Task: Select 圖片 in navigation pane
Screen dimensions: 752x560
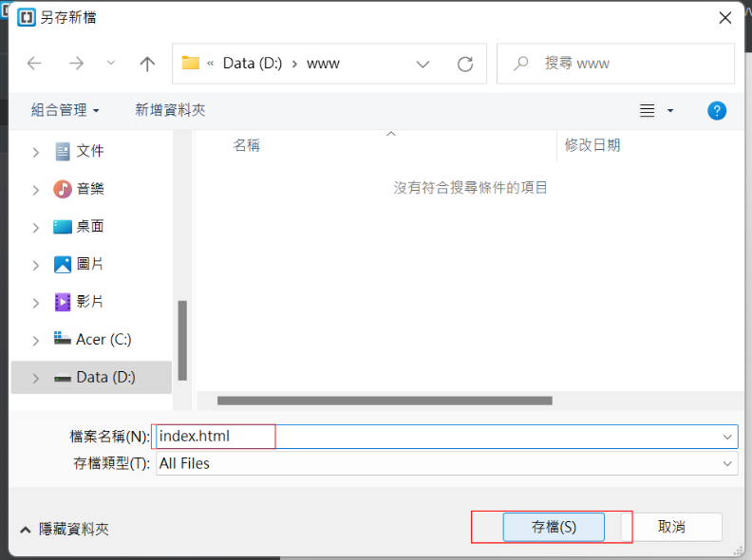Action: point(90,264)
